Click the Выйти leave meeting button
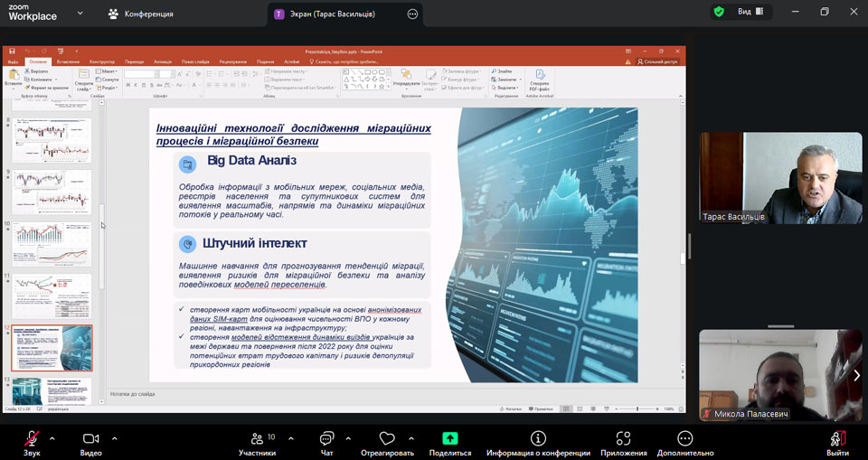This screenshot has height=460, width=868. pos(837,439)
